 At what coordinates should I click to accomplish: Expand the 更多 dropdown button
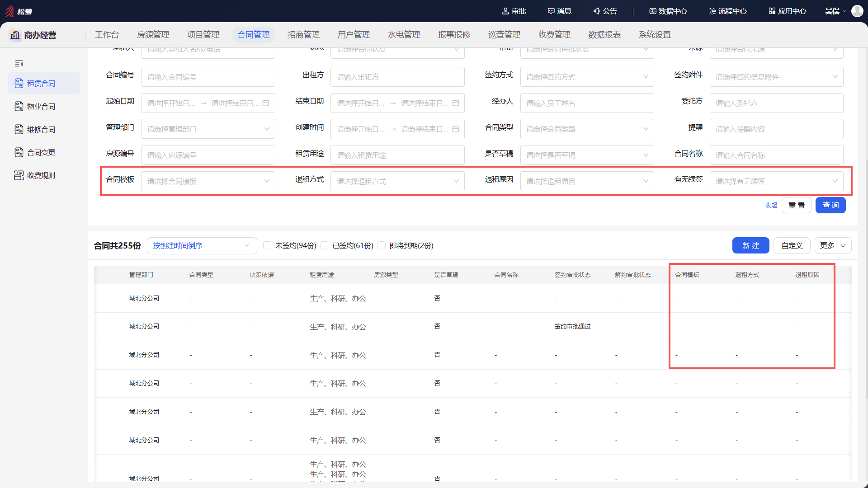pyautogui.click(x=833, y=245)
